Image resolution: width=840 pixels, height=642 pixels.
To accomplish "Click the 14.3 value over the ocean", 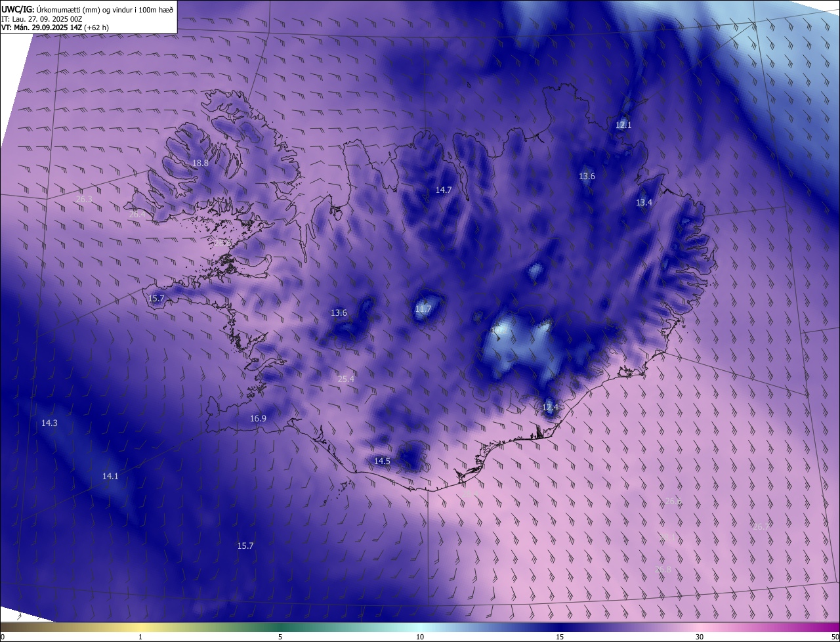I will [49, 423].
